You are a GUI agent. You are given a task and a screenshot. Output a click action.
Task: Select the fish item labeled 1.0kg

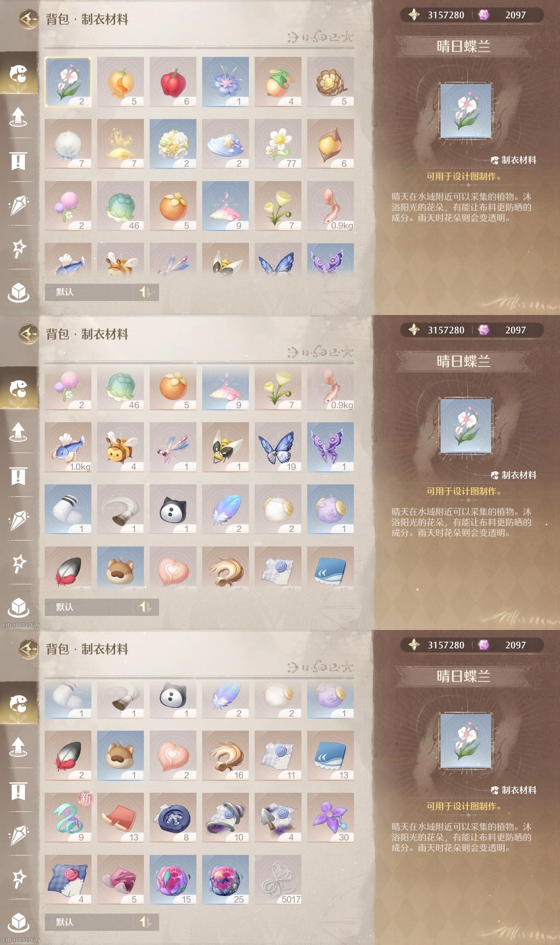pyautogui.click(x=68, y=447)
